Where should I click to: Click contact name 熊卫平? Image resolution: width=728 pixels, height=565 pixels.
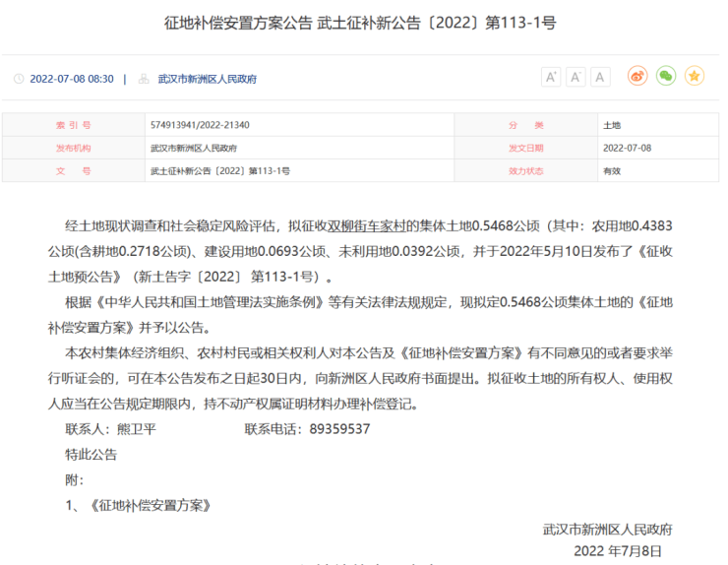click(136, 429)
